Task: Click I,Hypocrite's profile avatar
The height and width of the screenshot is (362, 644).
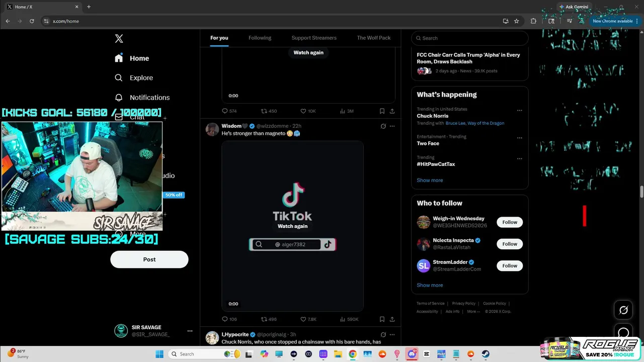Action: pos(212,337)
